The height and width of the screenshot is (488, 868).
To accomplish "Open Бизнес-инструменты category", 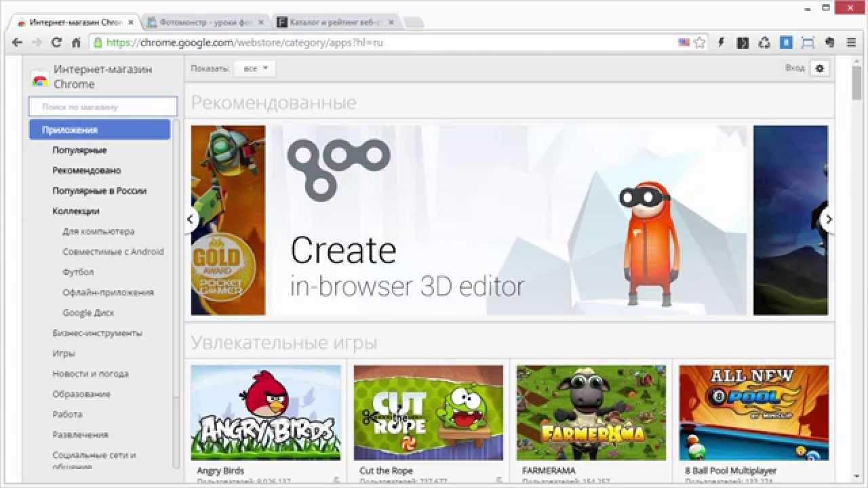I will coord(98,333).
